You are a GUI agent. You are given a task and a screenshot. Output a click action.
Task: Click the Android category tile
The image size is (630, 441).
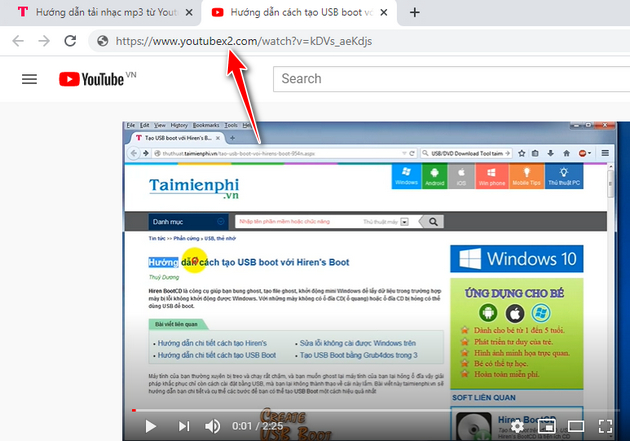(435, 176)
